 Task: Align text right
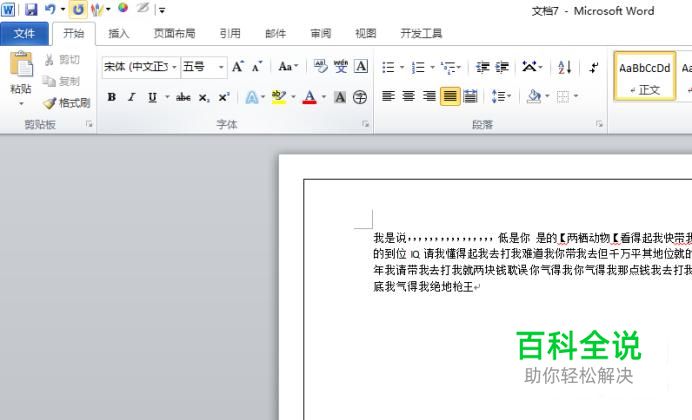pyautogui.click(x=429, y=96)
